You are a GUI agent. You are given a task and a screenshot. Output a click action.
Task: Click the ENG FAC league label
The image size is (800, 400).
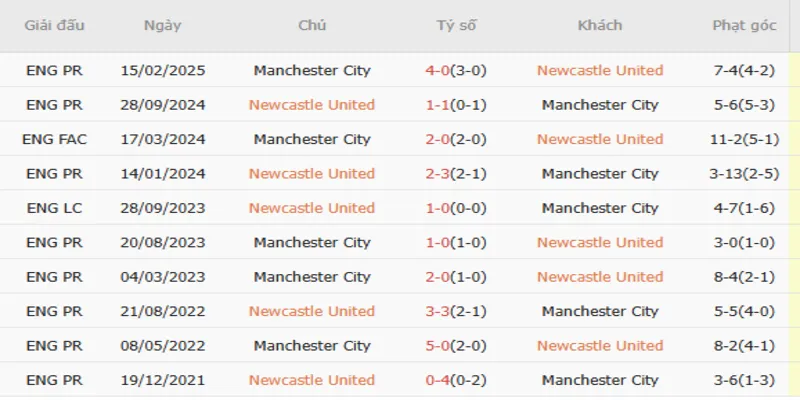click(x=54, y=139)
